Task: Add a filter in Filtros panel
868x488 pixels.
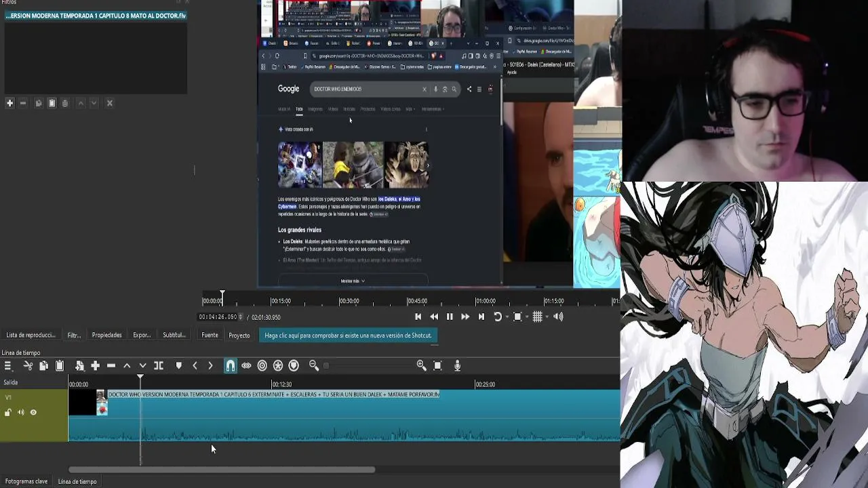Action: pyautogui.click(x=9, y=103)
